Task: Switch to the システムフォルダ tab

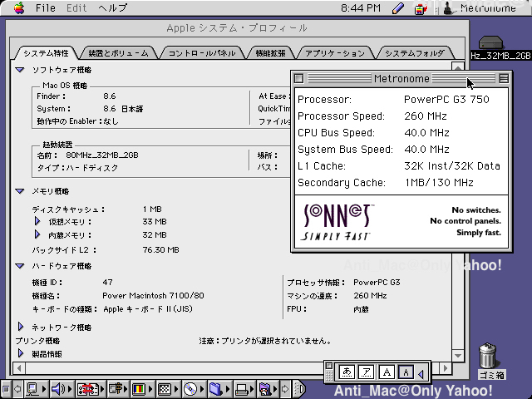Action: (x=415, y=53)
